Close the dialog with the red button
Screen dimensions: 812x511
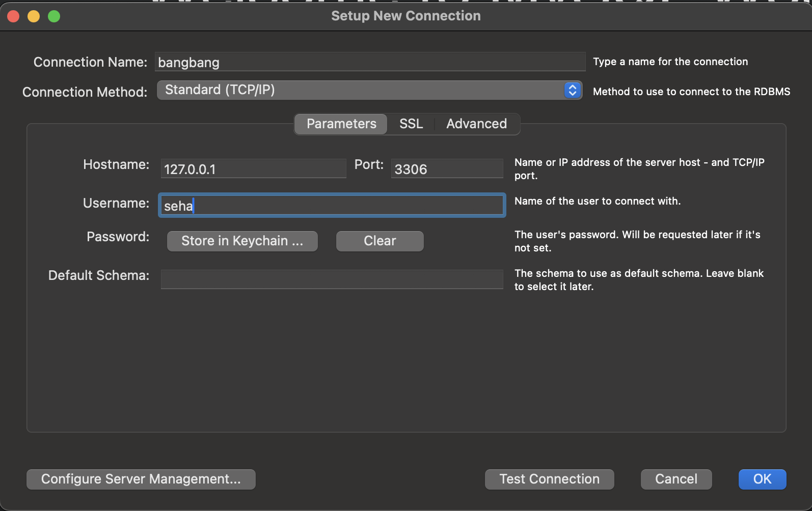click(x=13, y=16)
